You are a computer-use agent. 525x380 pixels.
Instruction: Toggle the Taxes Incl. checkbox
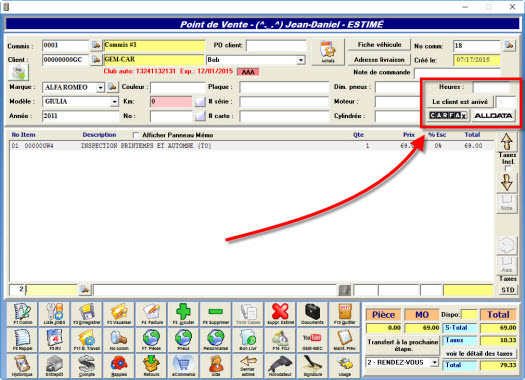[508, 169]
